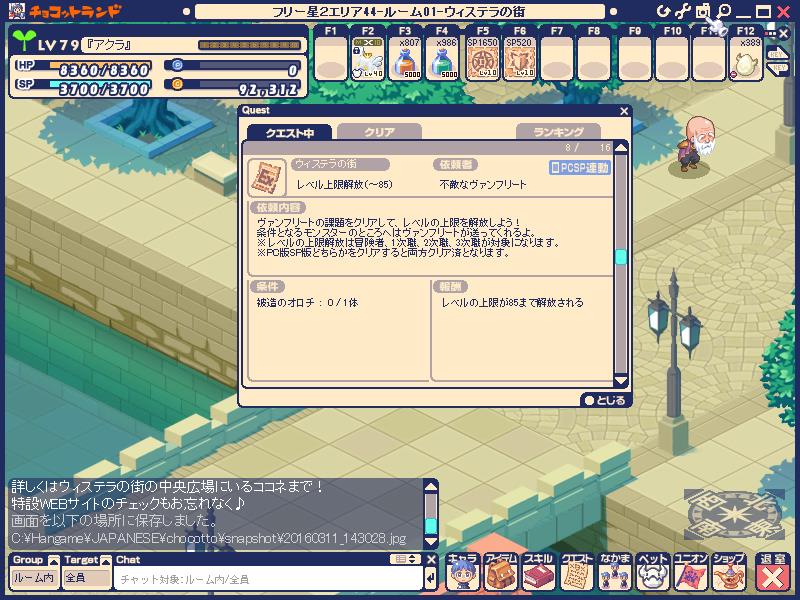Activate the F5 SP1650 skill slot
This screenshot has width=800, height=600.
pyautogui.click(x=482, y=58)
